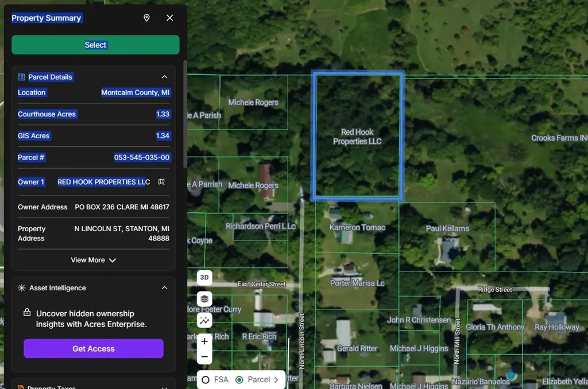This screenshot has height=389, width=588.
Task: Click the Red Hook Properties LLC parcel on map
Action: coord(357,137)
